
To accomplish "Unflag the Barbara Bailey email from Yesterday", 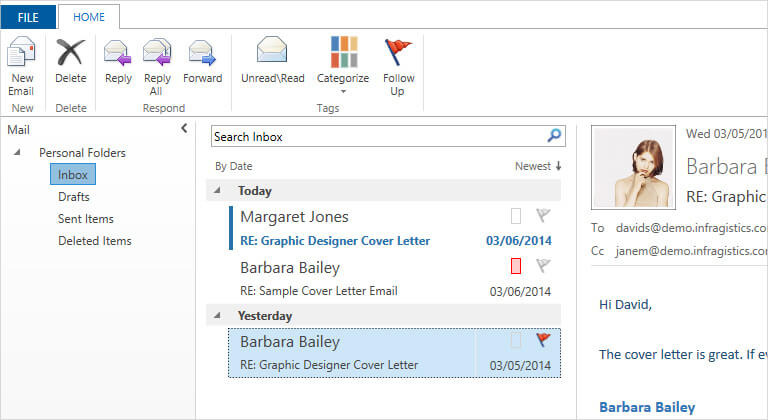I will click(x=543, y=340).
